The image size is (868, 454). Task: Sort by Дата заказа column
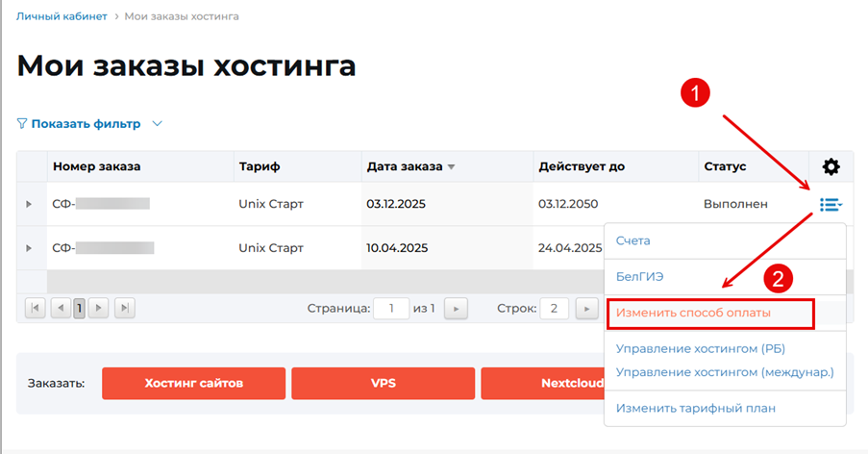tap(404, 166)
